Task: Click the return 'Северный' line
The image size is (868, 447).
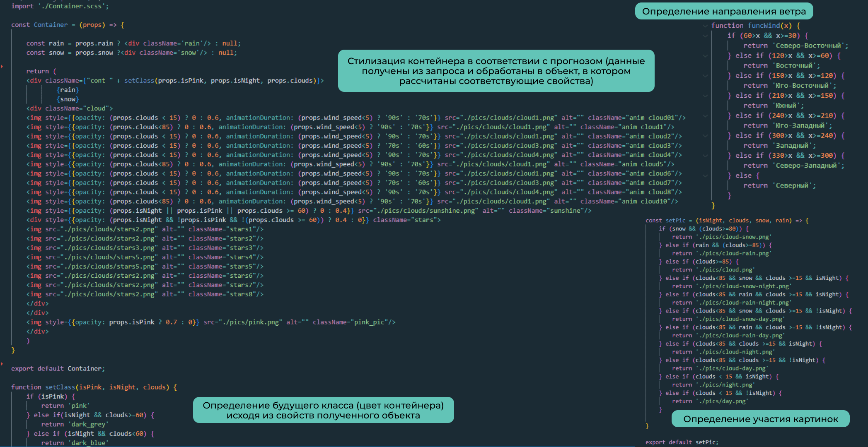Action: 780,185
